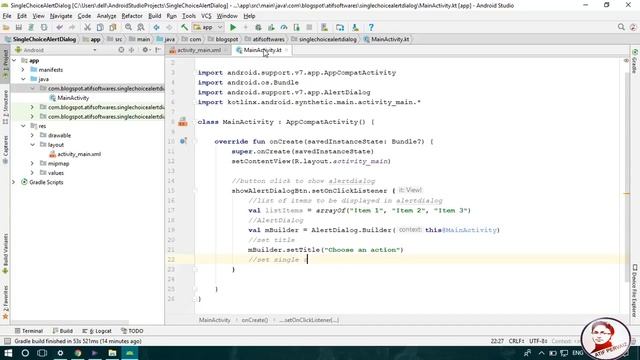Click scroll-from-source target icon in project panel

(121, 50)
